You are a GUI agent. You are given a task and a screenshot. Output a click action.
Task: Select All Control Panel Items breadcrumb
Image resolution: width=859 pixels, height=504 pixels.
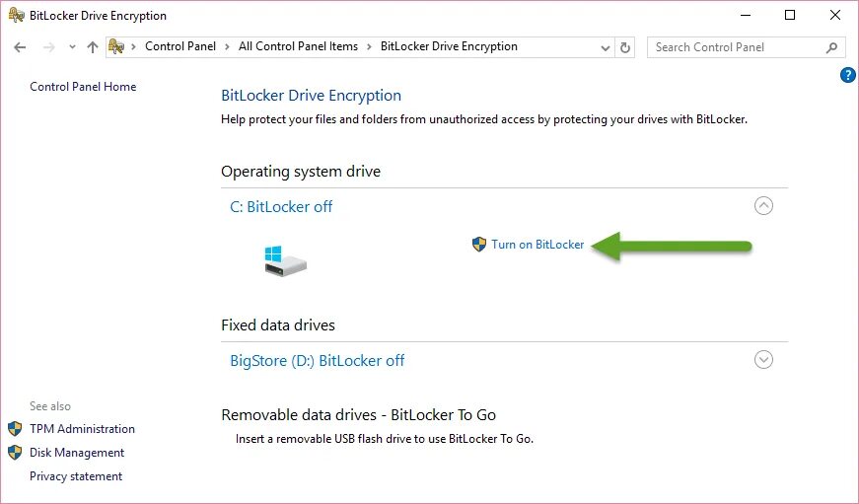[298, 46]
